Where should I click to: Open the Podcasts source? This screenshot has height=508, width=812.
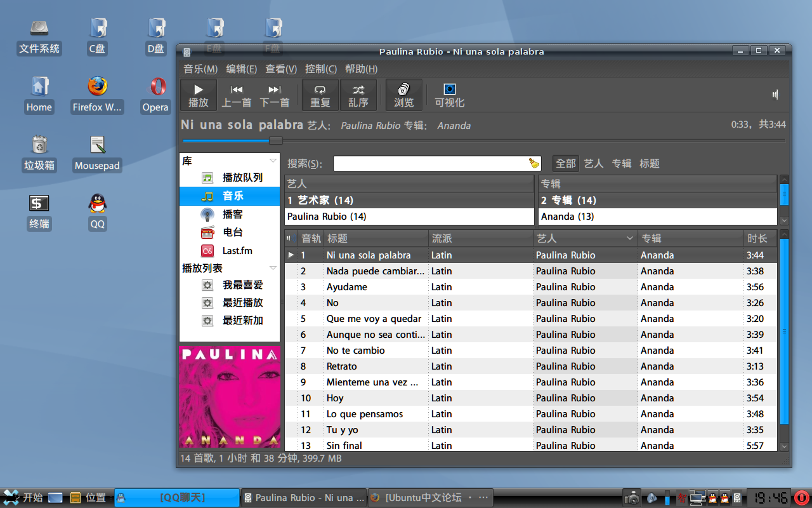coord(230,215)
